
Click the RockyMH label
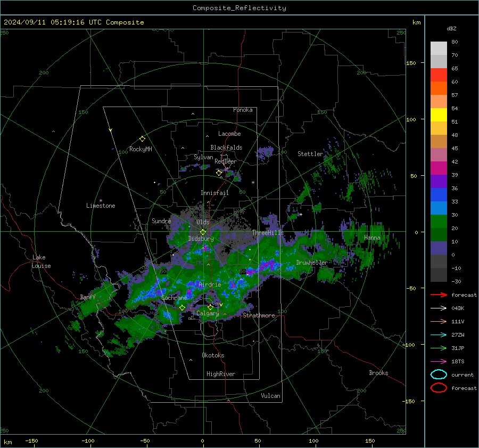point(141,149)
